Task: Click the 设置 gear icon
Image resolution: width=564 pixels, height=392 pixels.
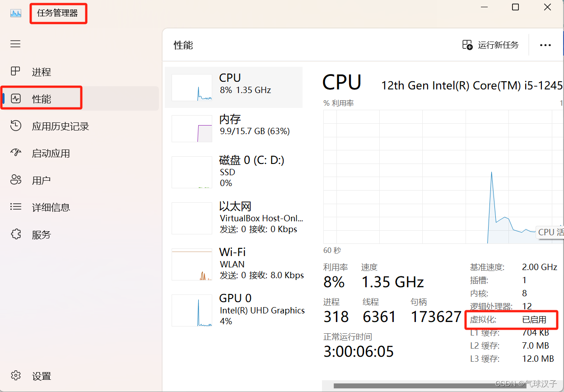Action: (x=16, y=376)
